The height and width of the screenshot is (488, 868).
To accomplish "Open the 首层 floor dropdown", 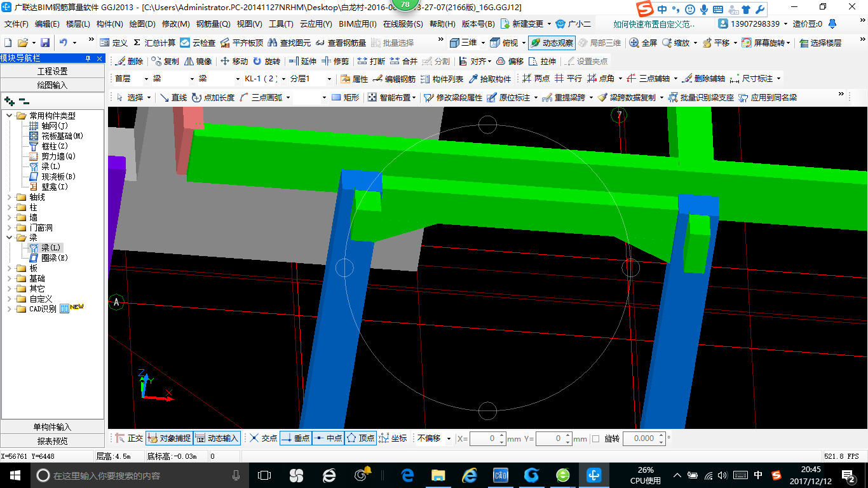I will pyautogui.click(x=146, y=79).
